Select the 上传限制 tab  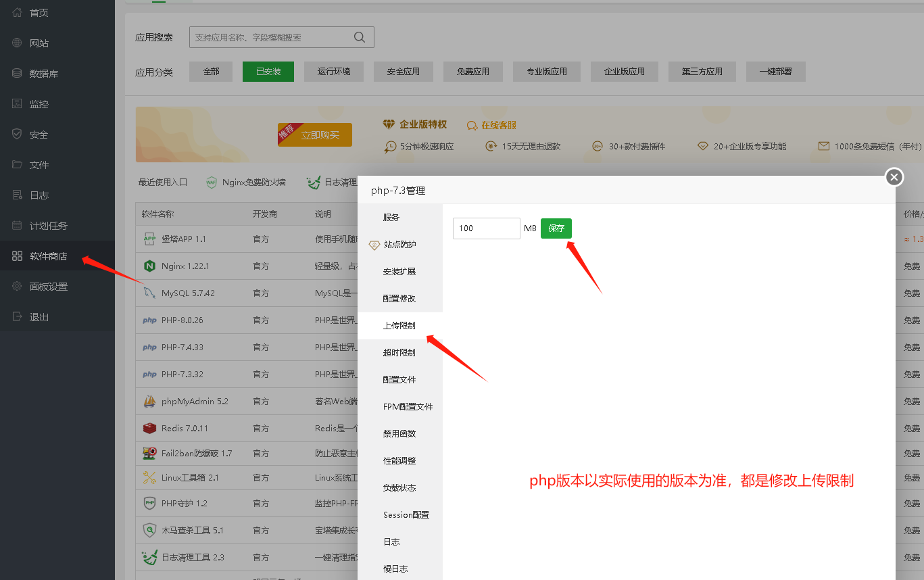click(x=399, y=326)
